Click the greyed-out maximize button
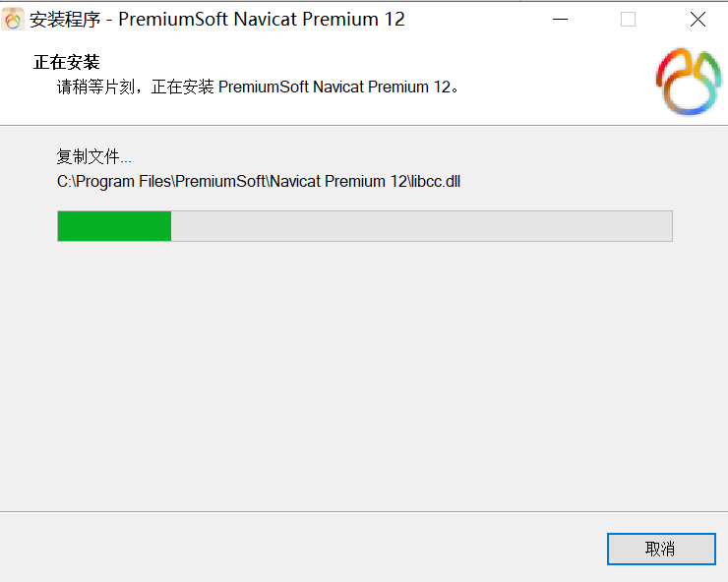Screen dimensions: 728x582 pyautogui.click(x=628, y=20)
